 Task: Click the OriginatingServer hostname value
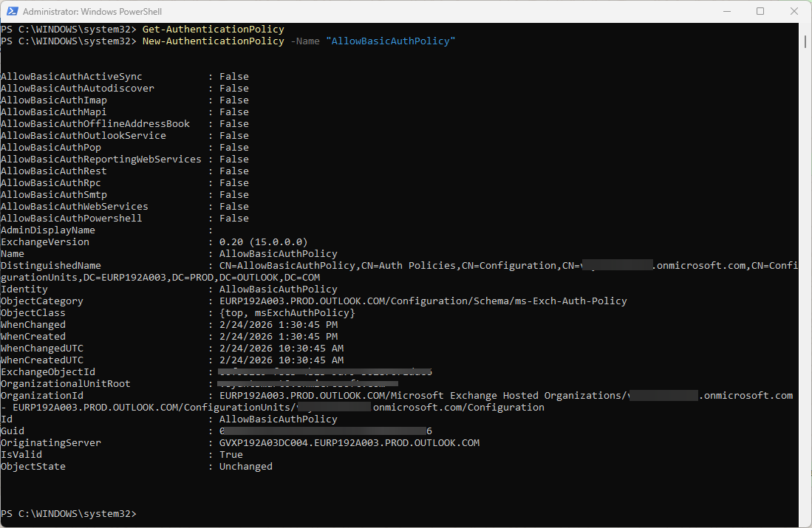coord(349,443)
